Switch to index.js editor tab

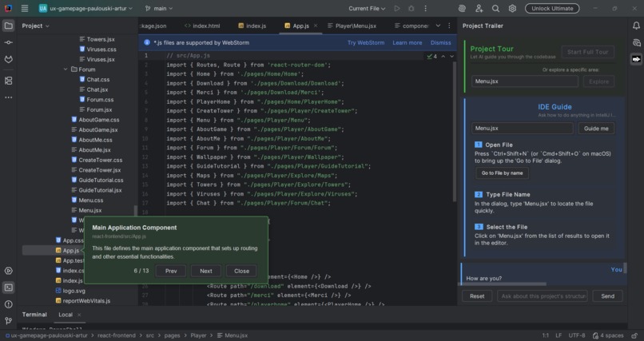[x=252, y=26]
